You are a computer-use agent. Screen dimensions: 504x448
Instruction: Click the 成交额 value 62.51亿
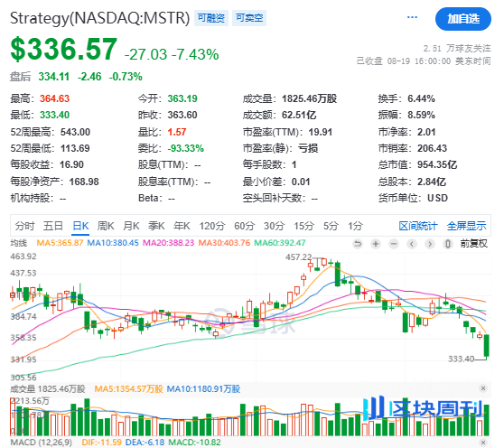coord(299,115)
